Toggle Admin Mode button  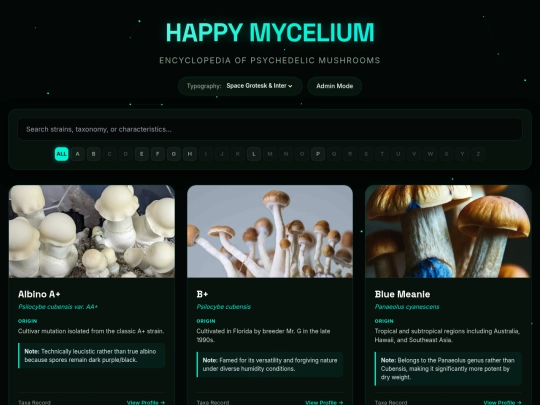[334, 86]
